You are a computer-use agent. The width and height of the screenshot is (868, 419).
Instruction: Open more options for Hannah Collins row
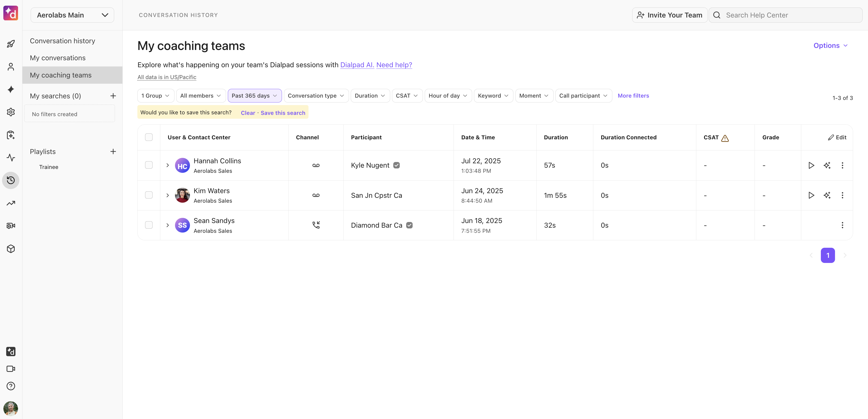[842, 165]
